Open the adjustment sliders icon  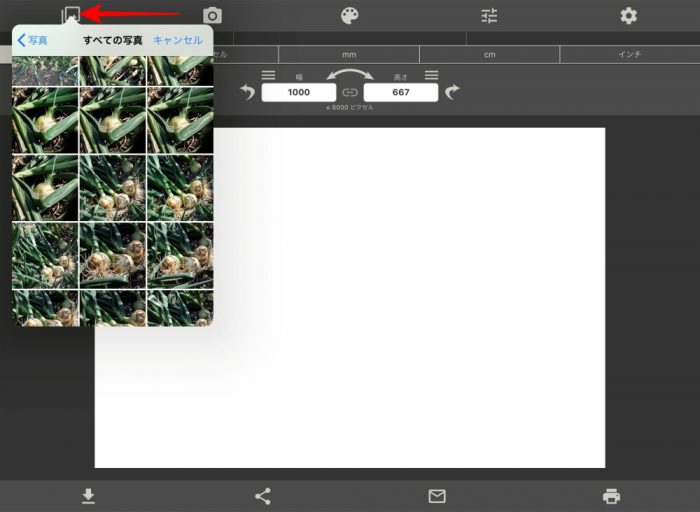(x=489, y=16)
